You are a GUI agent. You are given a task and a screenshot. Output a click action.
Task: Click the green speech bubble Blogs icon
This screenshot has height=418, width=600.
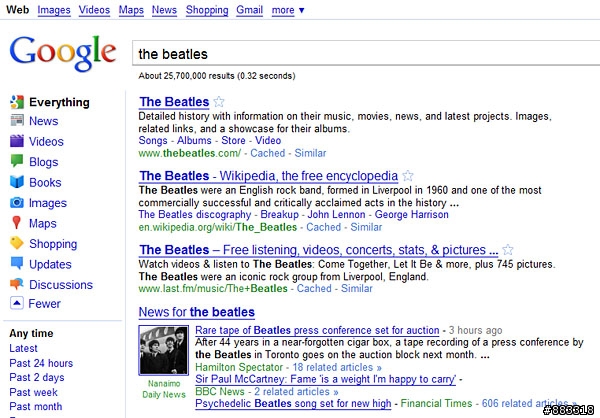coord(17,161)
